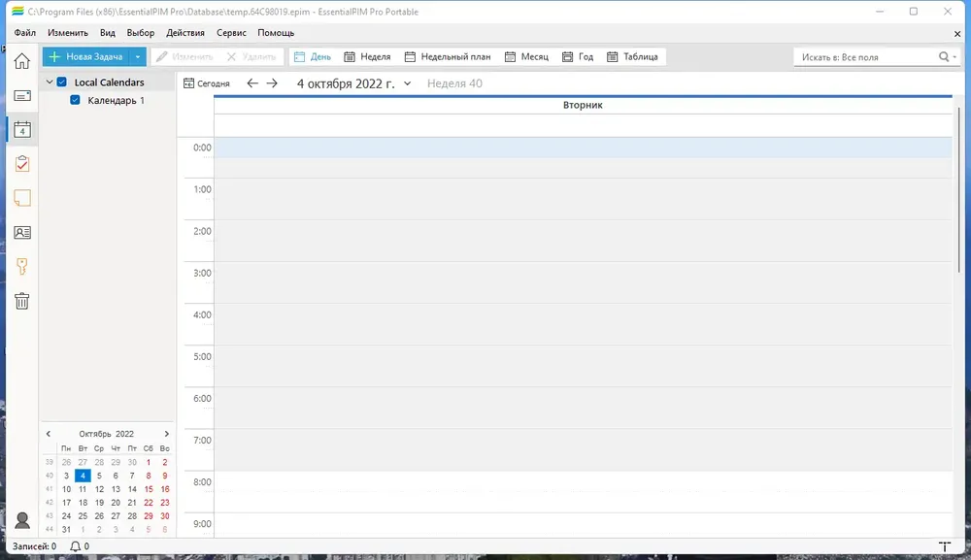Open Новая Задача dropdown arrow

point(138,57)
